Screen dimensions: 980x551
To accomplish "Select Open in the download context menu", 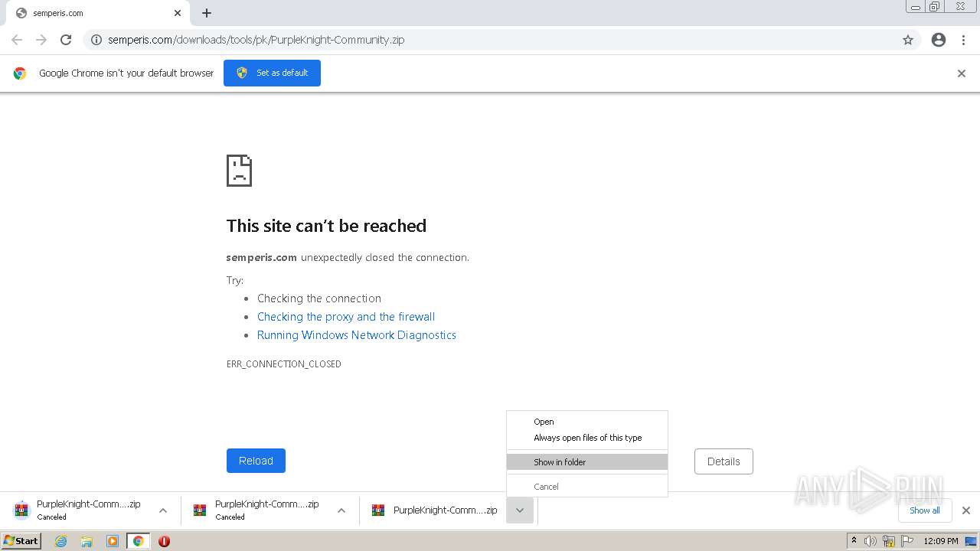I will click(587, 422).
